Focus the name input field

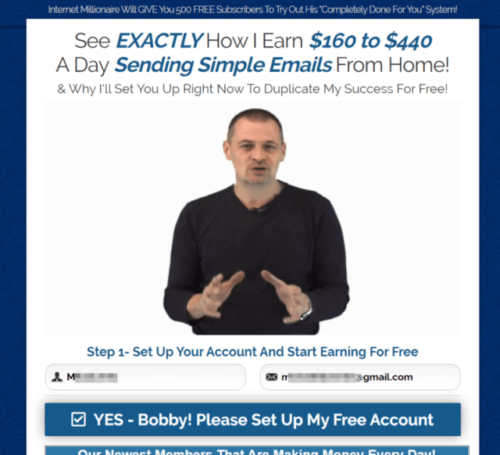pos(145,377)
